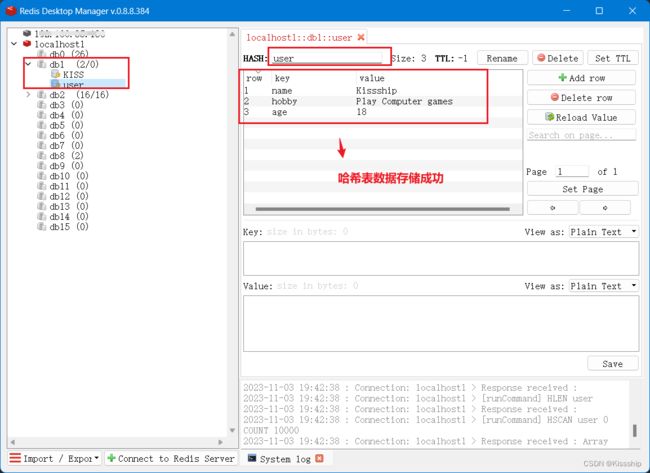
Task: Click the Add row button
Action: click(x=581, y=78)
